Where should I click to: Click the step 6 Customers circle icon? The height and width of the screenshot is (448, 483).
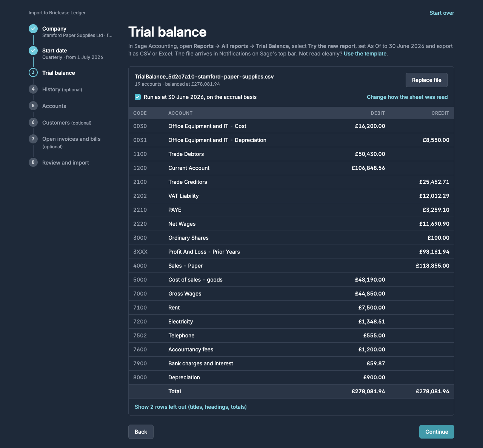33,122
